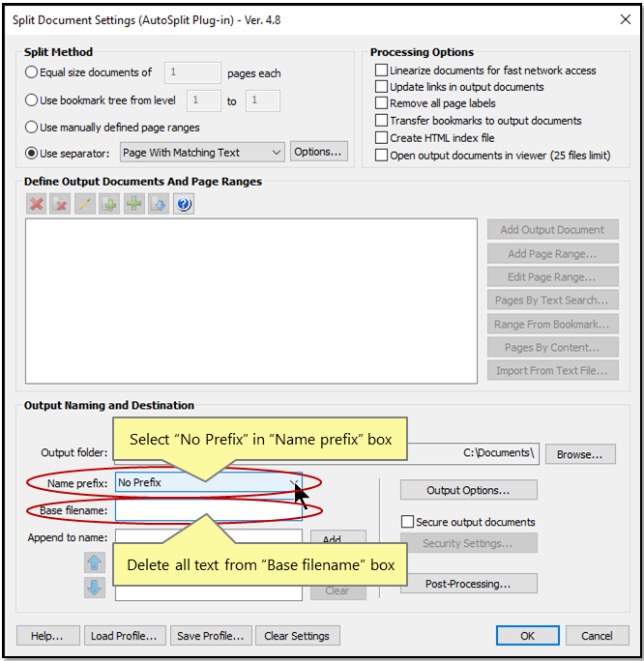Image resolution: width=644 pixels, height=661 pixels.
Task: Click the Base filename text box
Action: click(x=209, y=510)
